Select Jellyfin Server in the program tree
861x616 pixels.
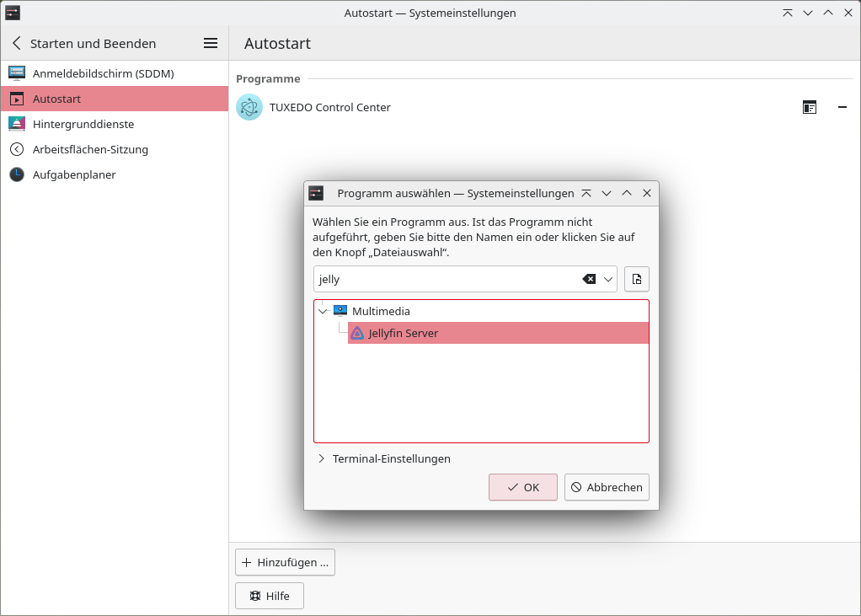[x=402, y=333]
